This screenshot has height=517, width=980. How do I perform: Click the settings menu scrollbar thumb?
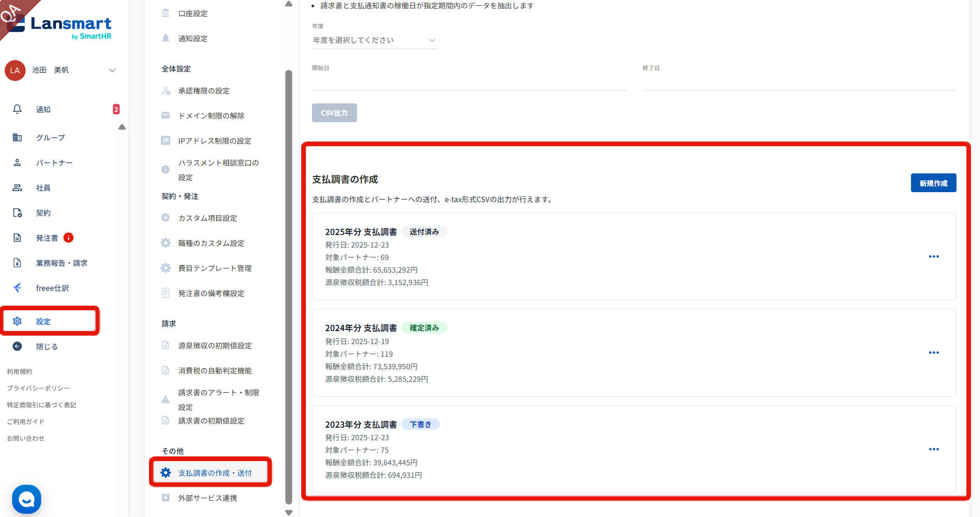289,287
